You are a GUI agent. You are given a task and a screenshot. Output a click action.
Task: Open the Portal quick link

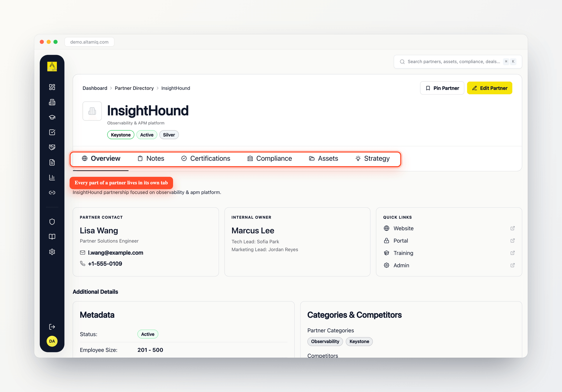(x=449, y=241)
